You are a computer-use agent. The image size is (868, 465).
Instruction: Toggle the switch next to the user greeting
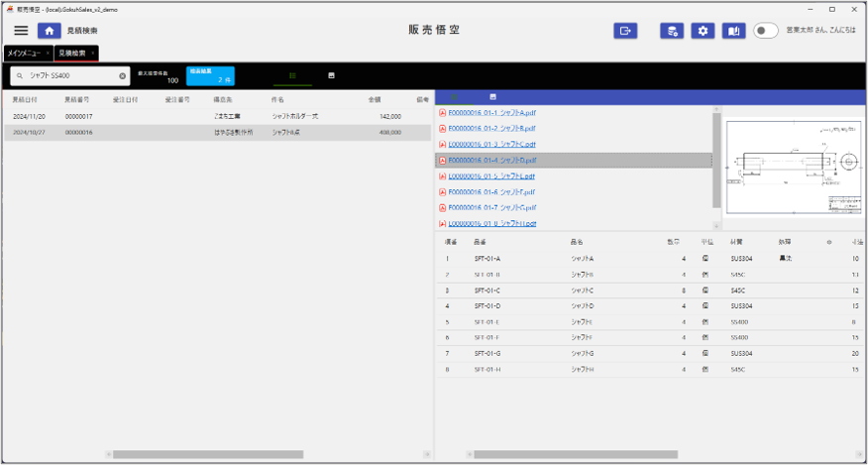(x=766, y=31)
